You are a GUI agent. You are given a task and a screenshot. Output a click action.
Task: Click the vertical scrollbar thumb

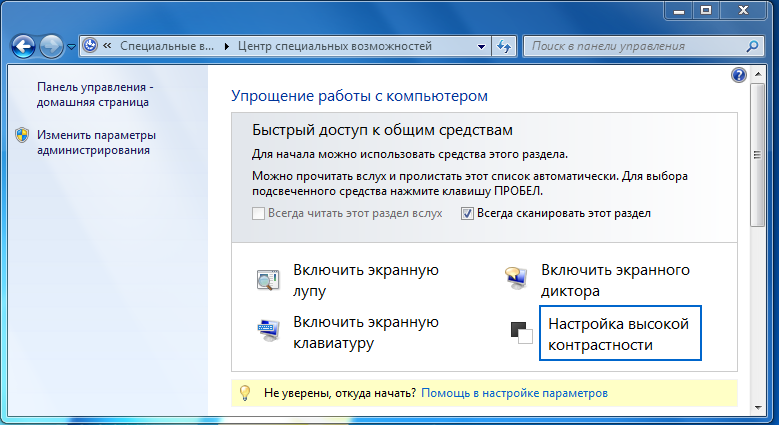(757, 155)
